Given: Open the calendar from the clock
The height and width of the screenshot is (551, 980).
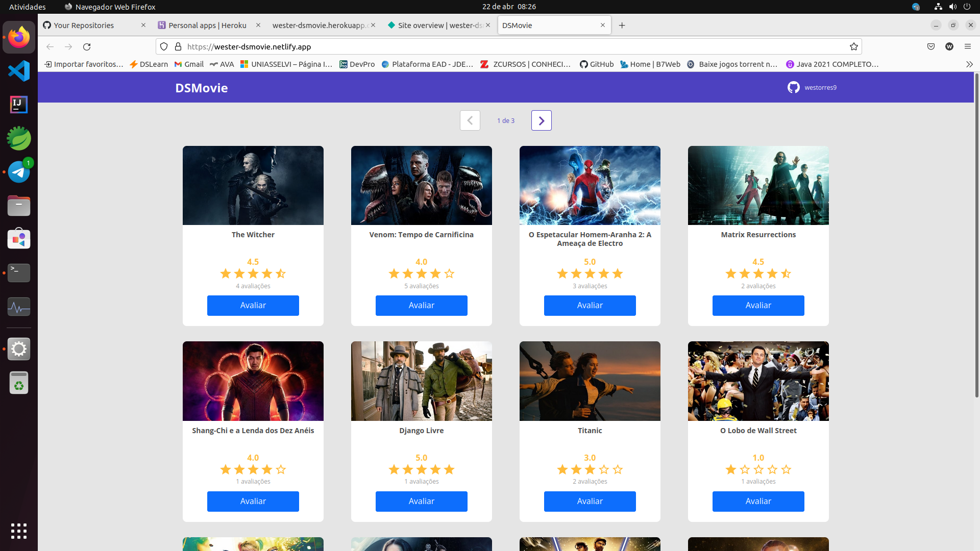Looking at the screenshot, I should click(509, 7).
